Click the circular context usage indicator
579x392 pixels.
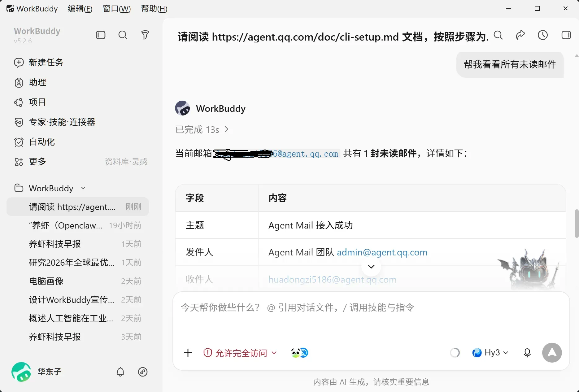[455, 353]
